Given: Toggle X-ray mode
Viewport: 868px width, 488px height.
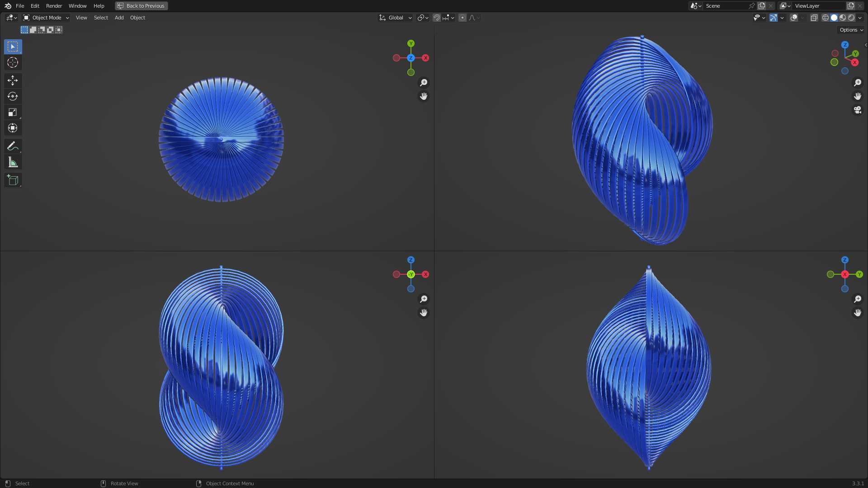Looking at the screenshot, I should [814, 18].
